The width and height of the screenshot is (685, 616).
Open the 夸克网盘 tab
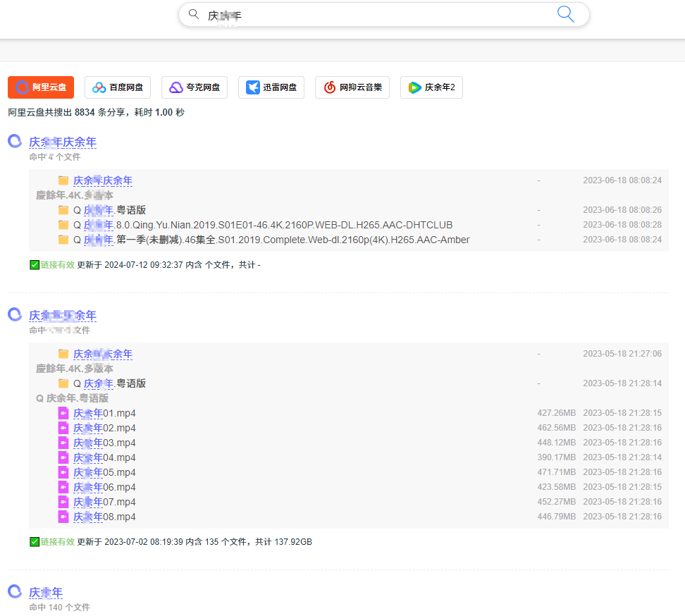(x=195, y=87)
